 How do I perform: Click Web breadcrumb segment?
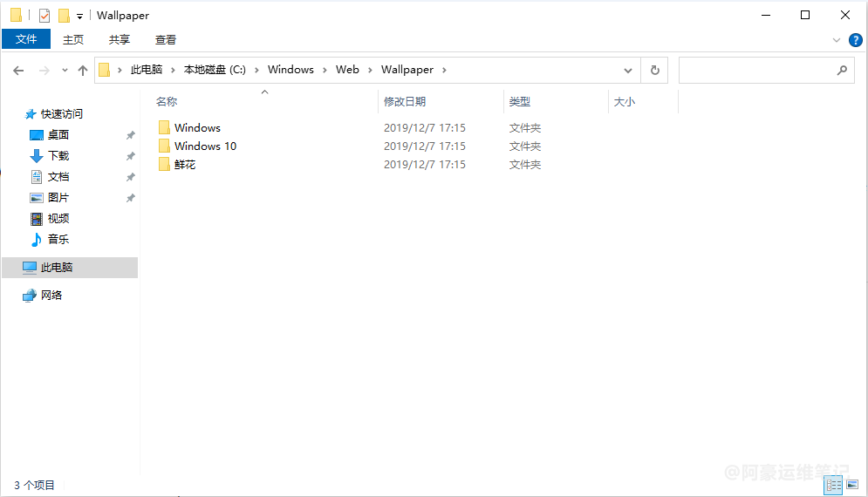point(347,70)
